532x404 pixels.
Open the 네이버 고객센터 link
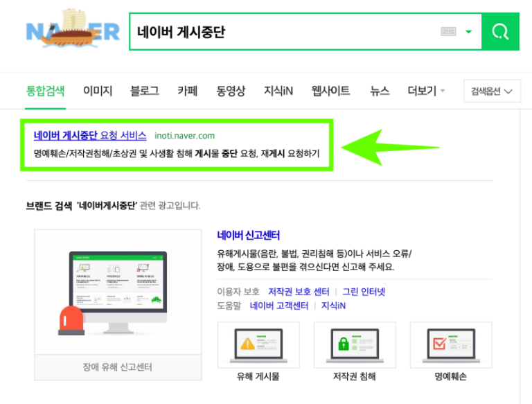click(x=279, y=306)
